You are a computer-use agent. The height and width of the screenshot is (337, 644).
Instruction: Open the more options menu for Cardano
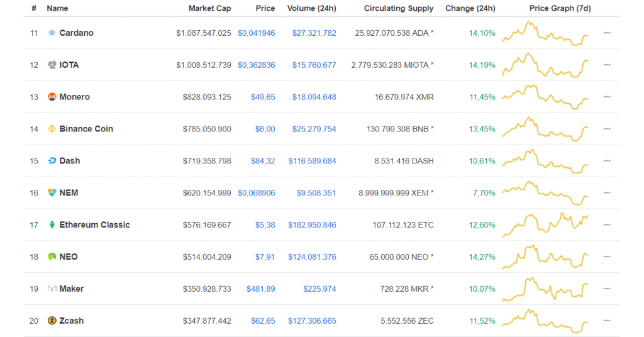click(x=607, y=33)
